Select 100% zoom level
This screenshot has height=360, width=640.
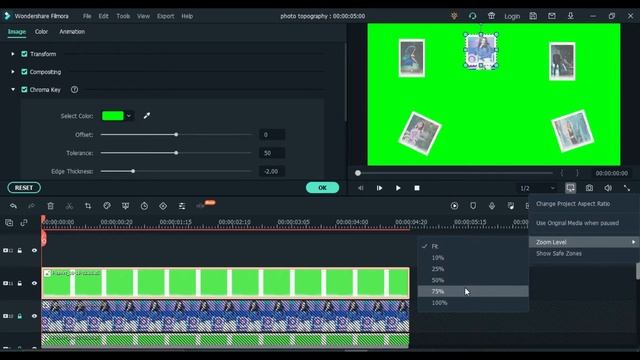pos(473,303)
